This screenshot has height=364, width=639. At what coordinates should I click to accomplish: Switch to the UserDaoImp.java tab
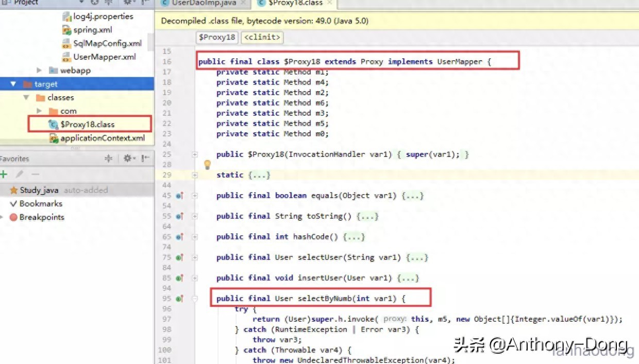(204, 3)
